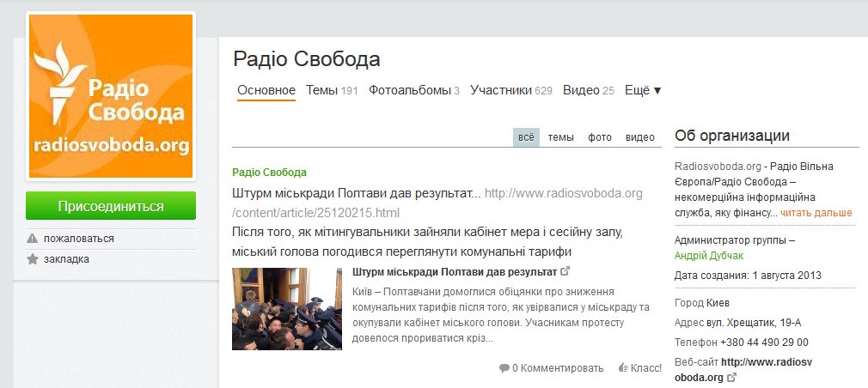
Task: Click the 0 Комментировать link
Action: click(558, 368)
